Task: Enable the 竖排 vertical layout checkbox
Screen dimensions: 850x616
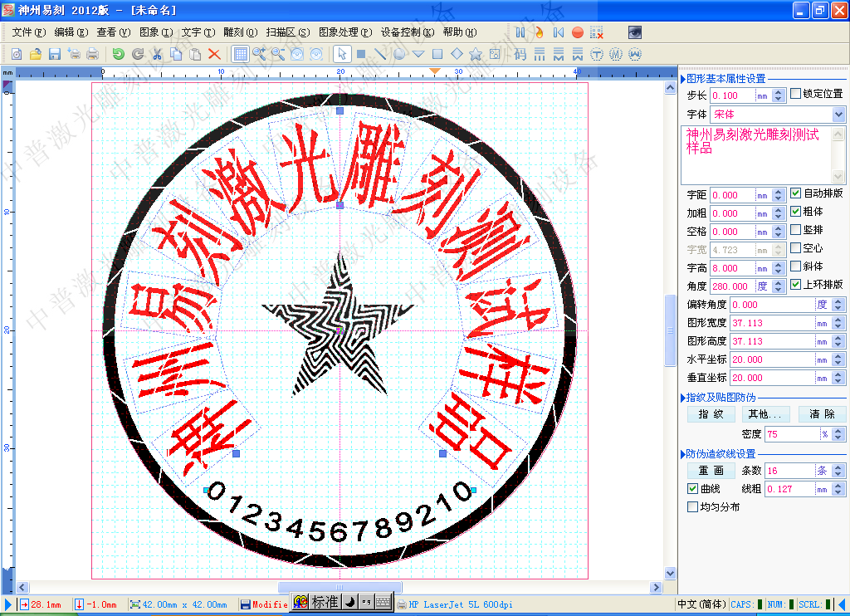Action: (x=795, y=229)
